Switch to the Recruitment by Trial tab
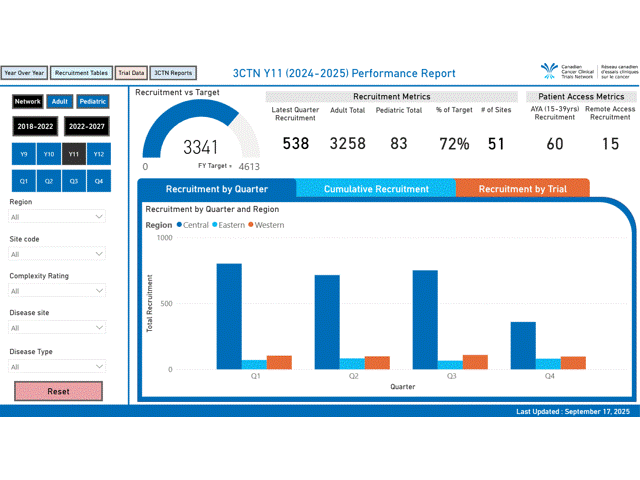The height and width of the screenshot is (480, 640). click(522, 189)
